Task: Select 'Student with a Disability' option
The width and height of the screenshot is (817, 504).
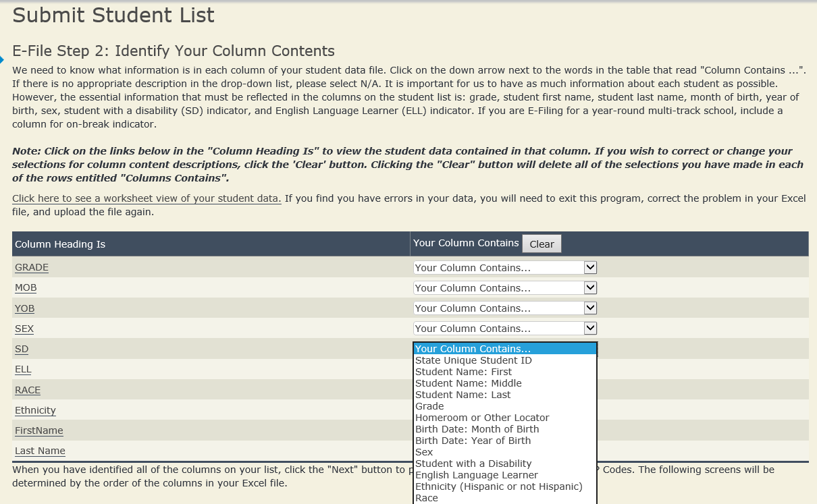Action: pyautogui.click(x=473, y=464)
